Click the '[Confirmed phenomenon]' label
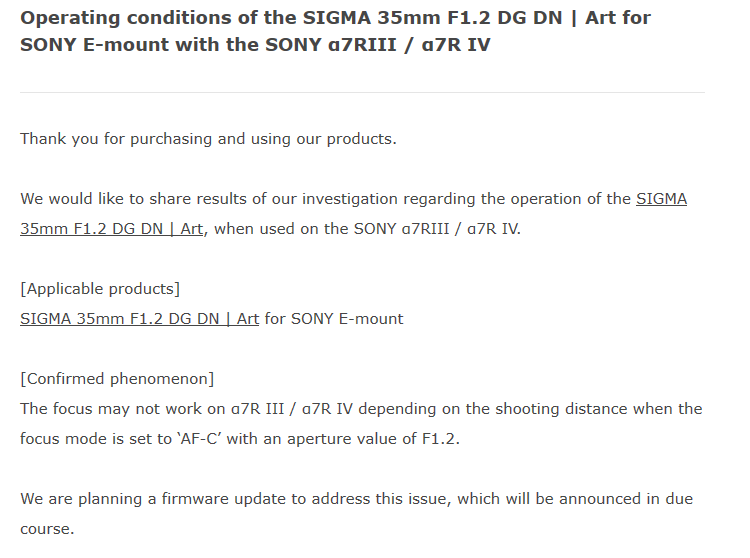750x558 pixels. click(117, 379)
